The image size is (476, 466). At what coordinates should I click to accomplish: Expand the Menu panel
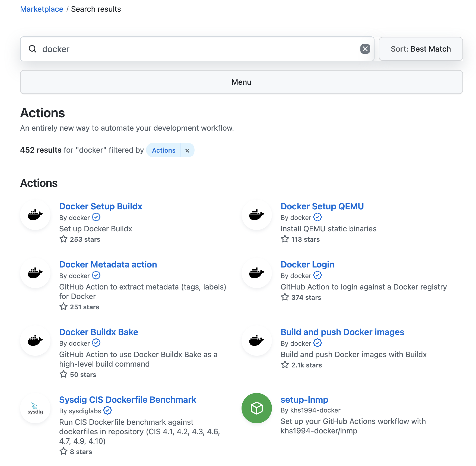(x=241, y=82)
